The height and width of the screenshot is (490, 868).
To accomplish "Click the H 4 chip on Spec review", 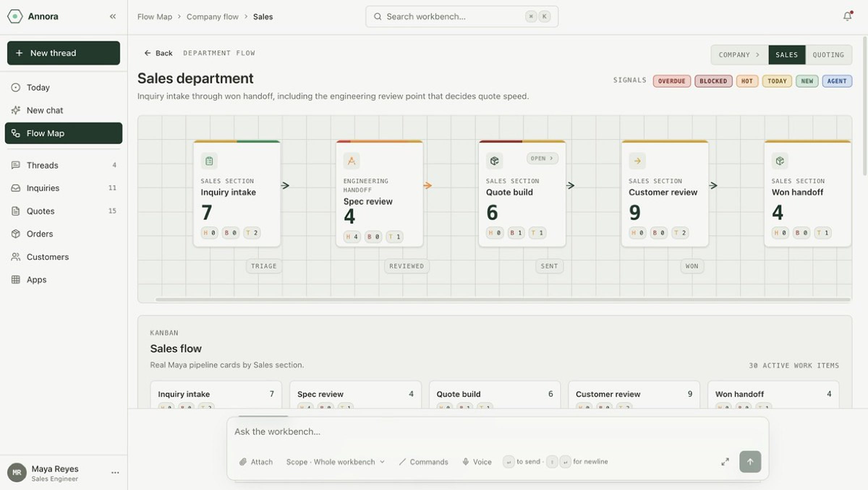I will point(352,237).
